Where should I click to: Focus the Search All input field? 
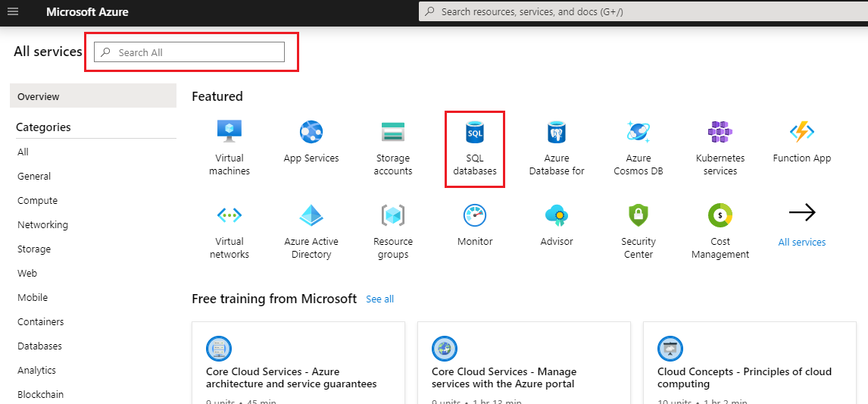189,52
